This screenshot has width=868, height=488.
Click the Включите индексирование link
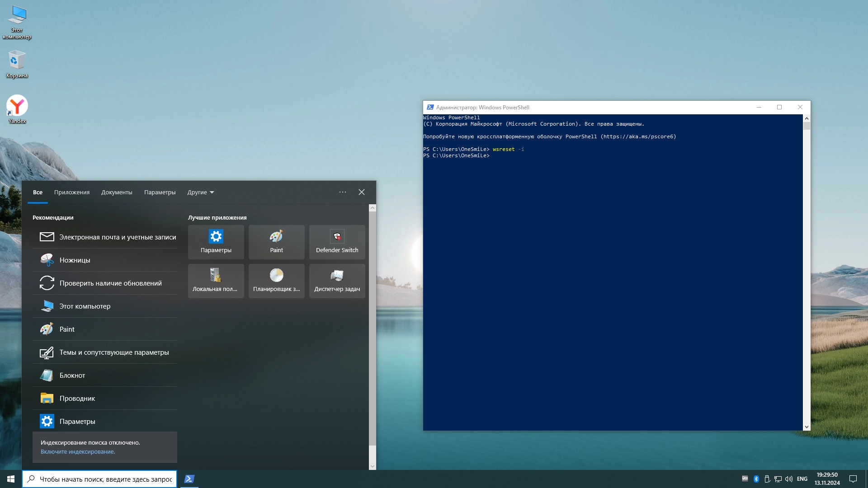(78, 452)
